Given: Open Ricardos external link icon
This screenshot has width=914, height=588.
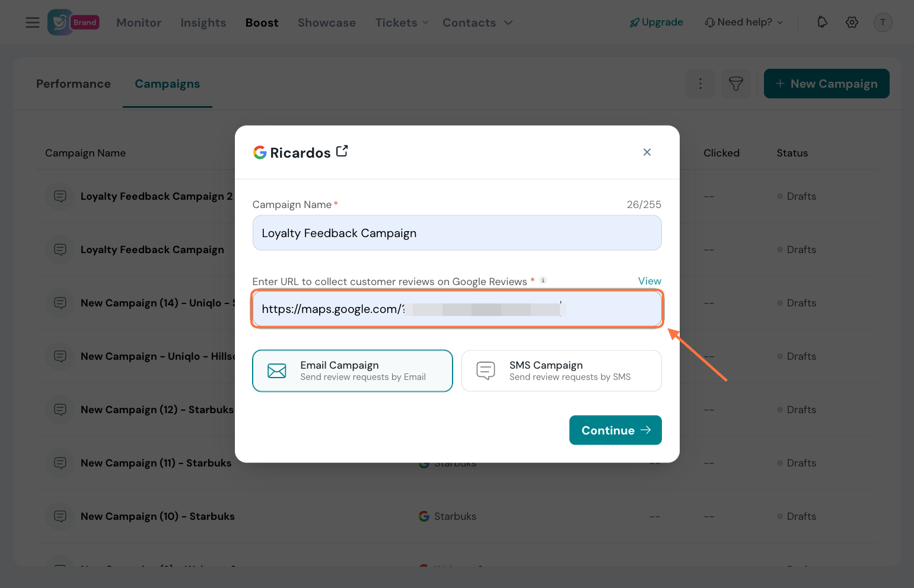Looking at the screenshot, I should click(342, 152).
